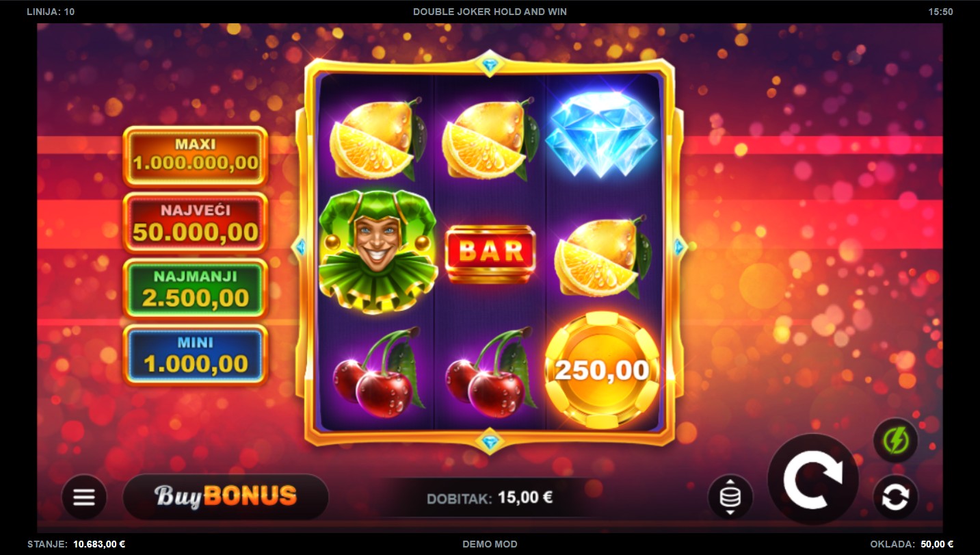Viewport: 980px width, 555px height.
Task: Select the NAJMANJI jackpot panel
Action: pyautogui.click(x=196, y=289)
